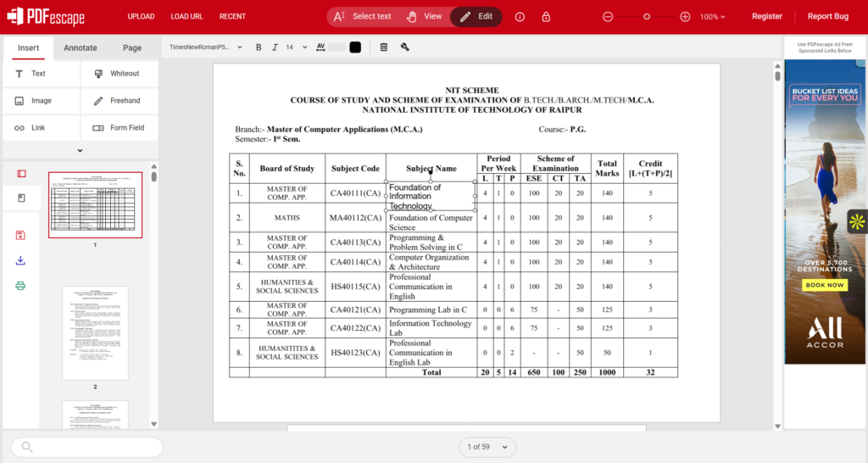Expand more insert tools chevron
The width and height of the screenshot is (868, 463).
pos(80,150)
